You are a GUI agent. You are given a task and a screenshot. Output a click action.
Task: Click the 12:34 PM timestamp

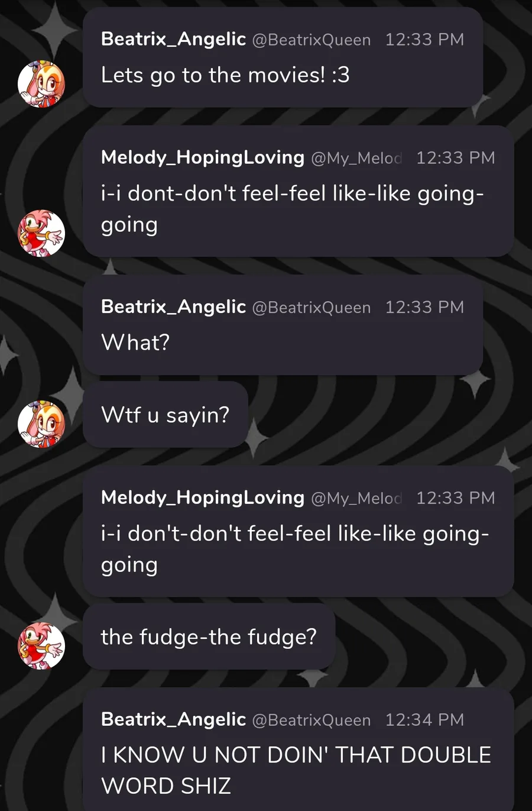424,719
